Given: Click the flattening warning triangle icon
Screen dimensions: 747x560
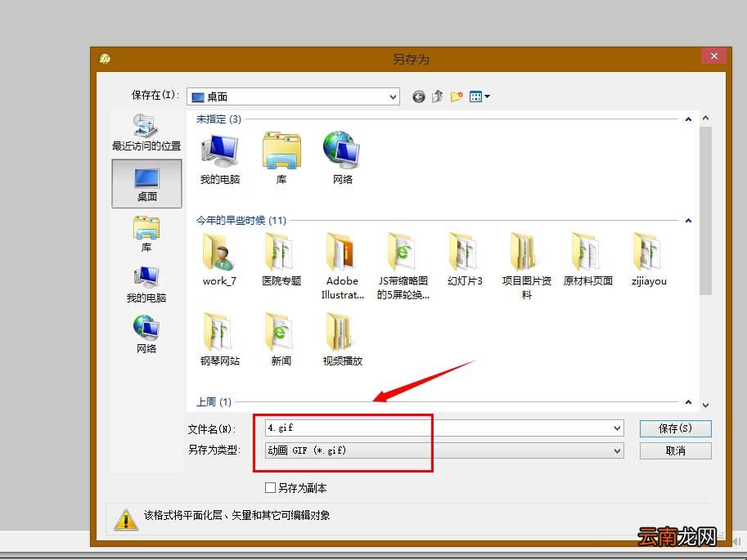Looking at the screenshot, I should coord(126,519).
